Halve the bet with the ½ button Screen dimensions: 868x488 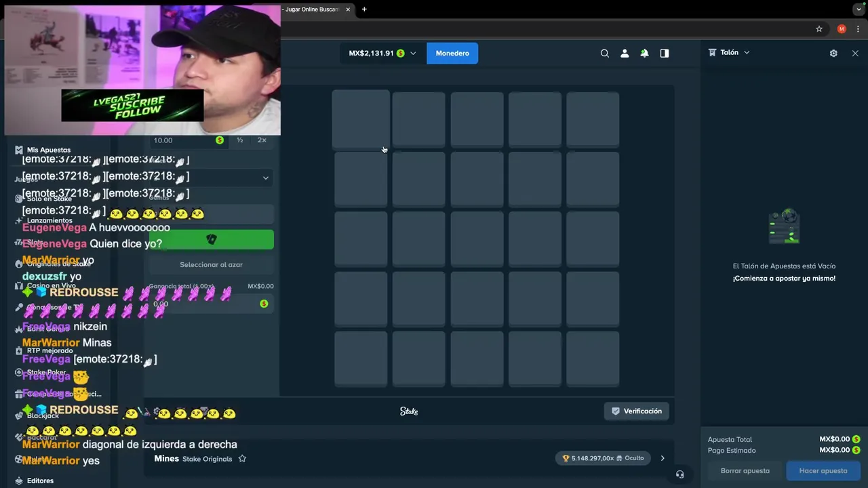(x=240, y=140)
